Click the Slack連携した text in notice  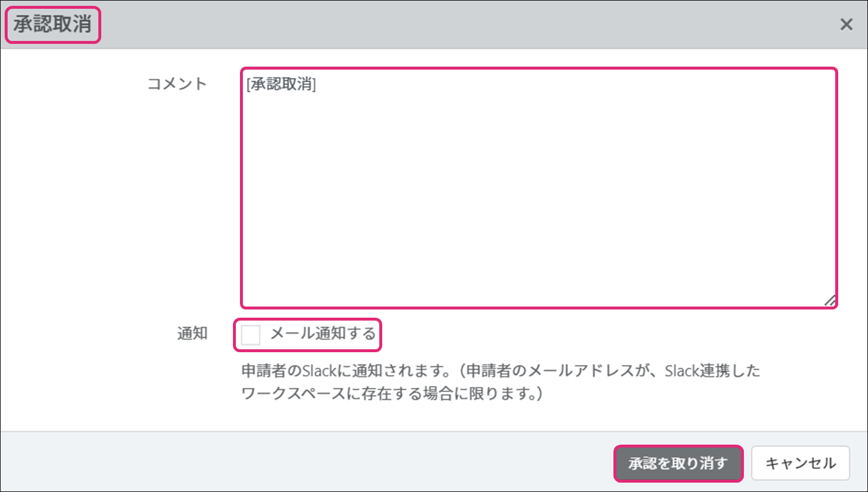712,371
